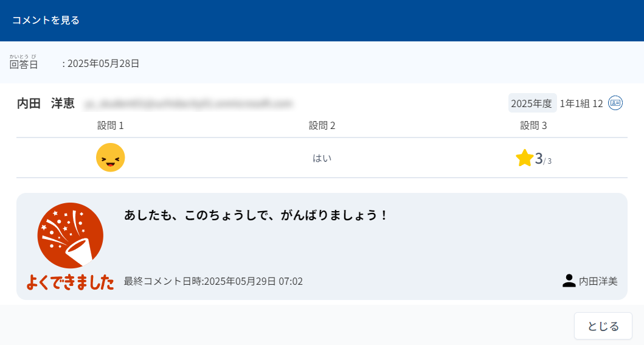Click the person icon beside 内田洋美

tap(569, 281)
